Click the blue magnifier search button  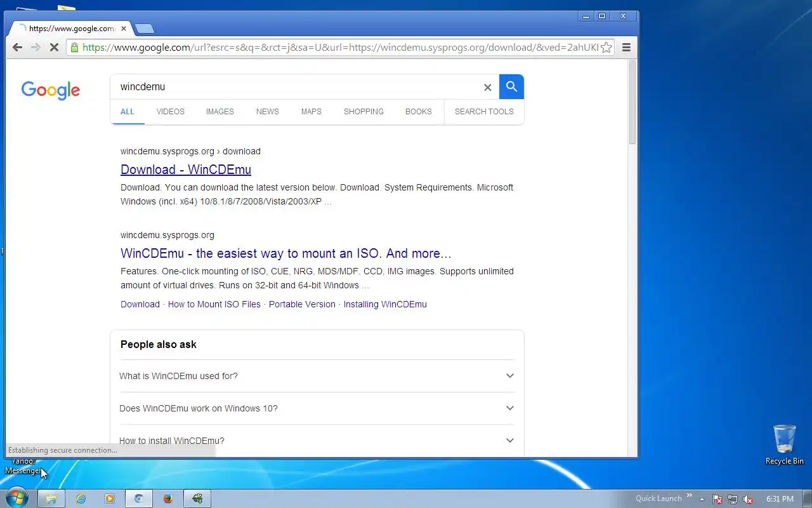pyautogui.click(x=511, y=87)
